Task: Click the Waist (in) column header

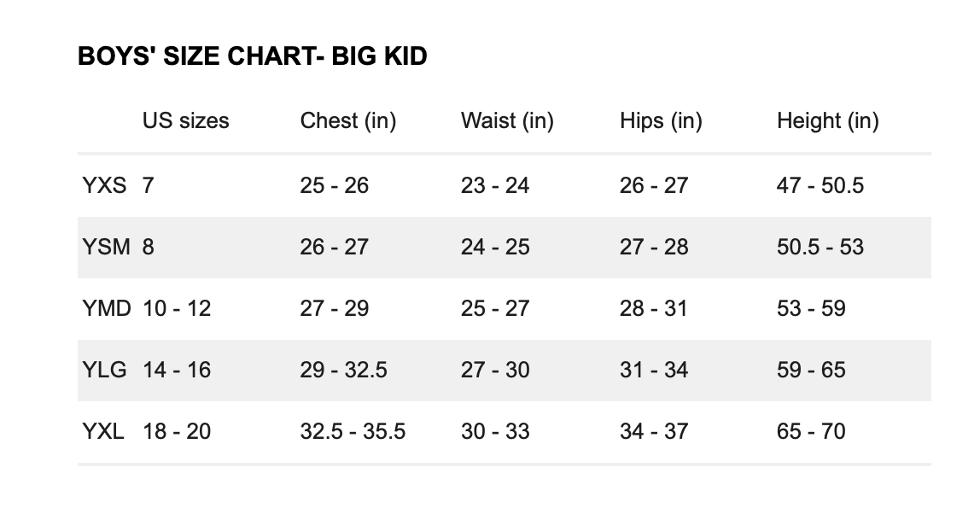Action: point(507,121)
